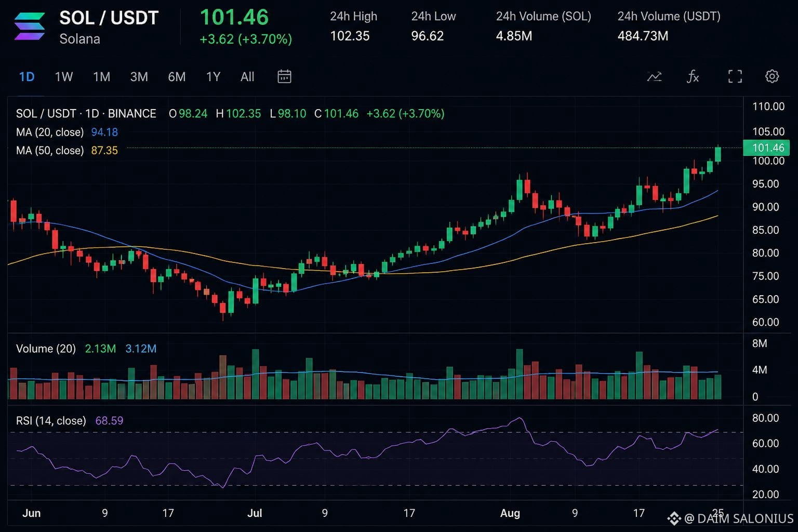The image size is (798, 532).
Task: Select the Volume (20) indicator legend
Action: tap(46, 349)
